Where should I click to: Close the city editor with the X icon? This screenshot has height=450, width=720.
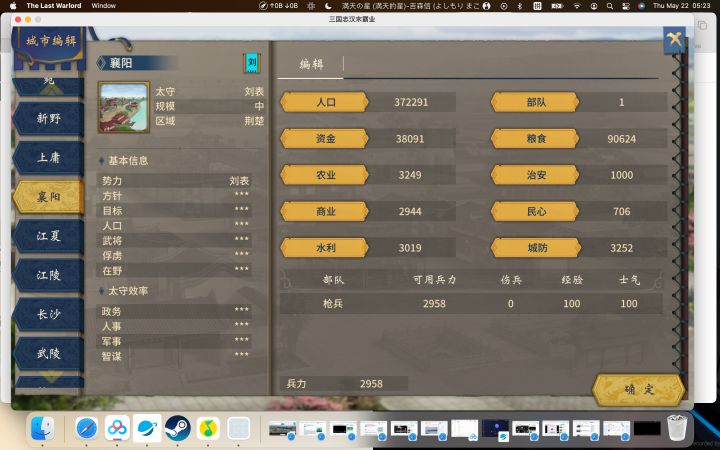pos(674,40)
